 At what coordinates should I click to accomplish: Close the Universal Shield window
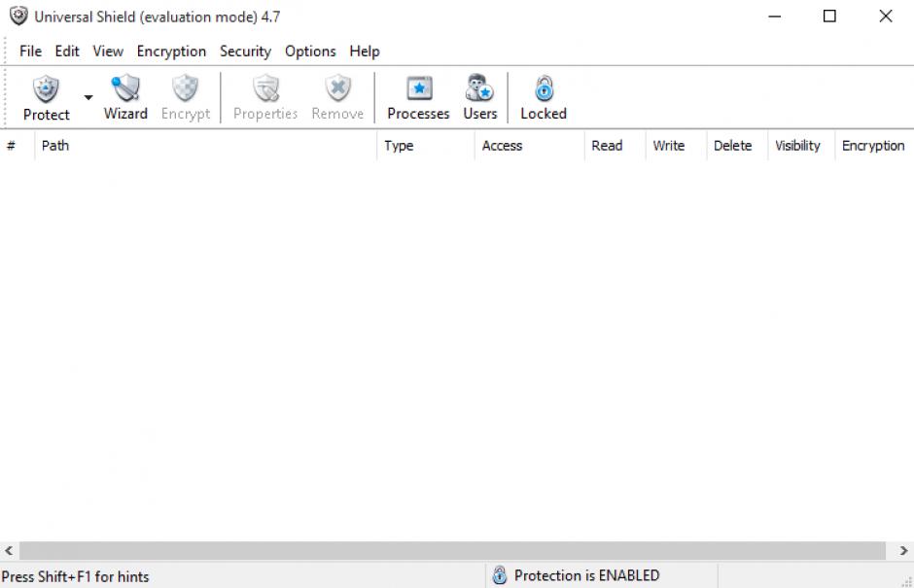[x=886, y=17]
